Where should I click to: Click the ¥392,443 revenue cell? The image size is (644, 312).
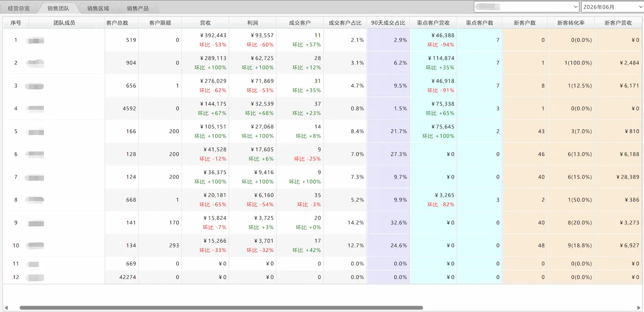pos(213,35)
